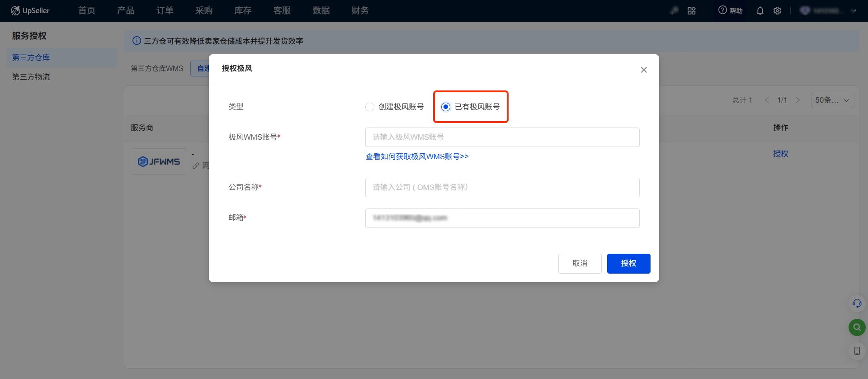Click 第三方仓库WMS label

[x=157, y=68]
